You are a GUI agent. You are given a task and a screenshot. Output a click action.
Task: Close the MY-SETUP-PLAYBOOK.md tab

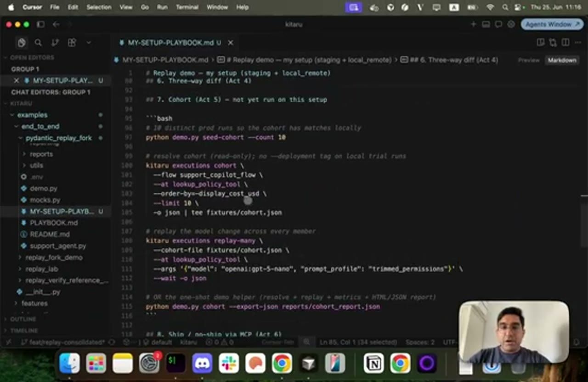231,43
